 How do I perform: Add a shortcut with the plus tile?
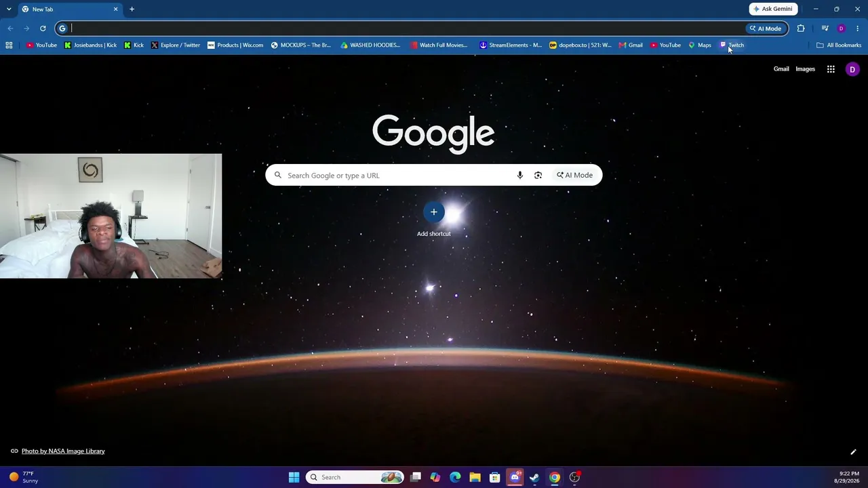tap(434, 212)
